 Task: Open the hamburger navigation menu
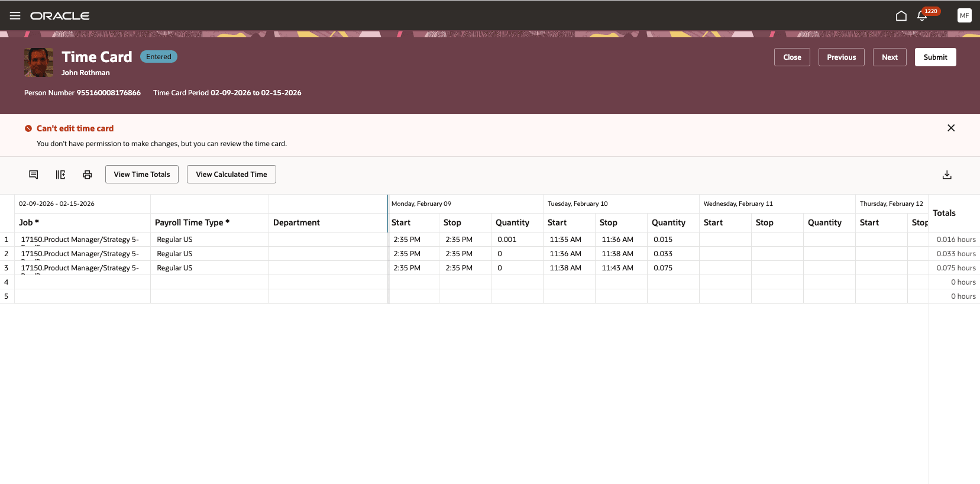[x=15, y=16]
